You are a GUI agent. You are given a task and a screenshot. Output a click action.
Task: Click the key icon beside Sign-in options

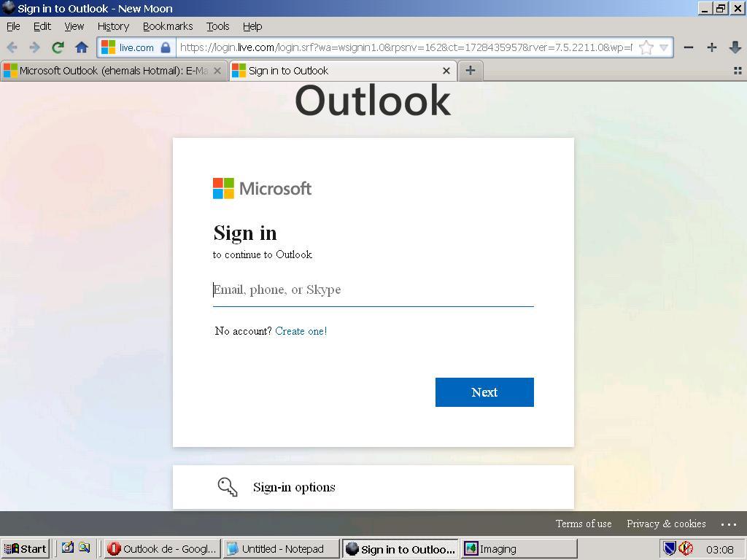point(228,487)
